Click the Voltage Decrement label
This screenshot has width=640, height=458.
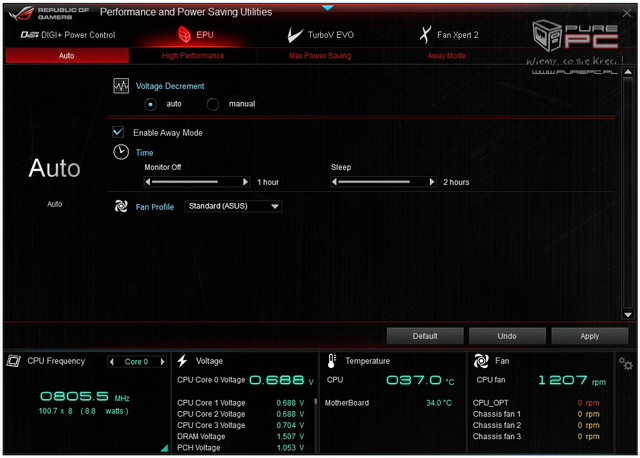tap(170, 86)
